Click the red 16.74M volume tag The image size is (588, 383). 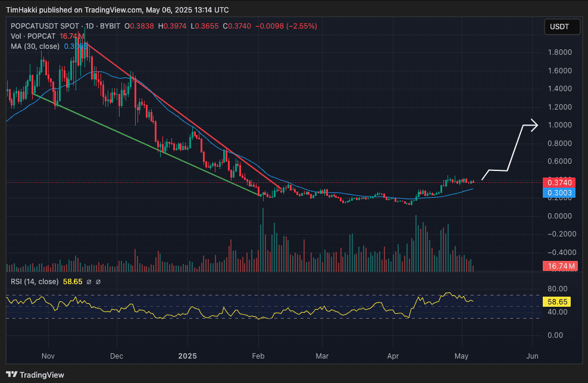coord(559,266)
